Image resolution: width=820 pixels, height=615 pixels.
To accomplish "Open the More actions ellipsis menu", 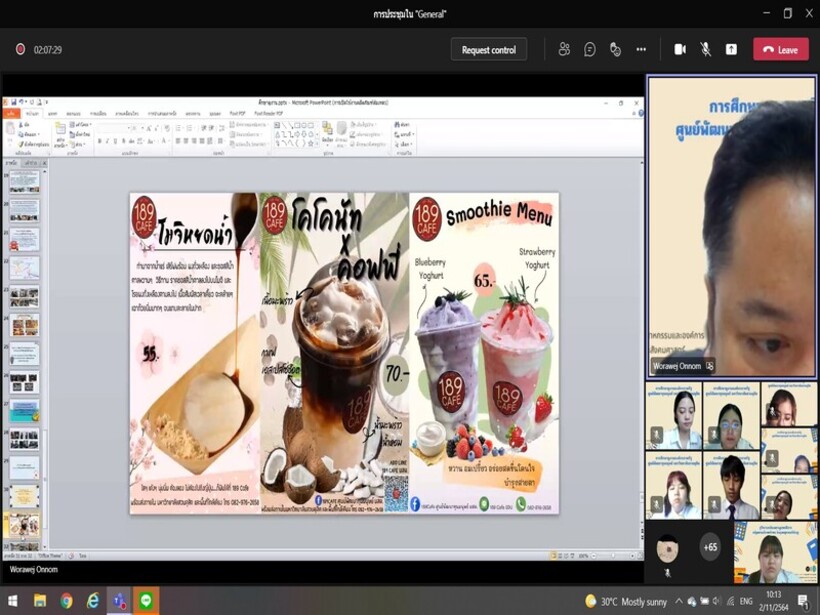I will pos(641,50).
